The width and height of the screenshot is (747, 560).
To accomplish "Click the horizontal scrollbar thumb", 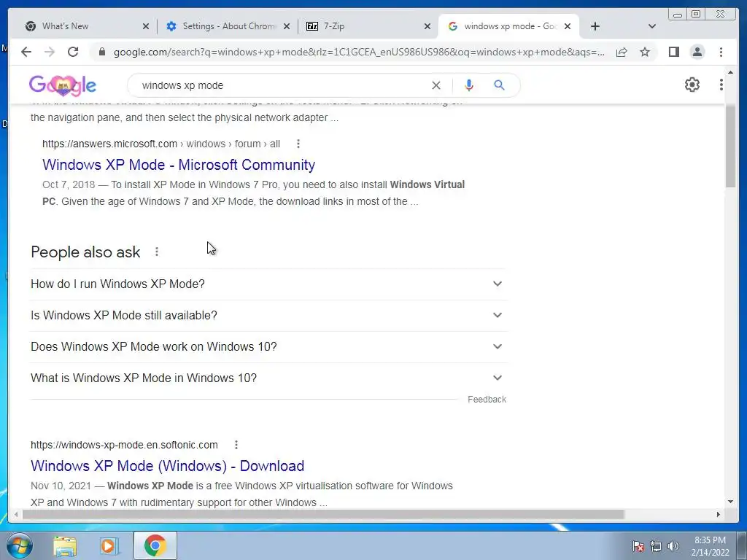I will pos(323,514).
